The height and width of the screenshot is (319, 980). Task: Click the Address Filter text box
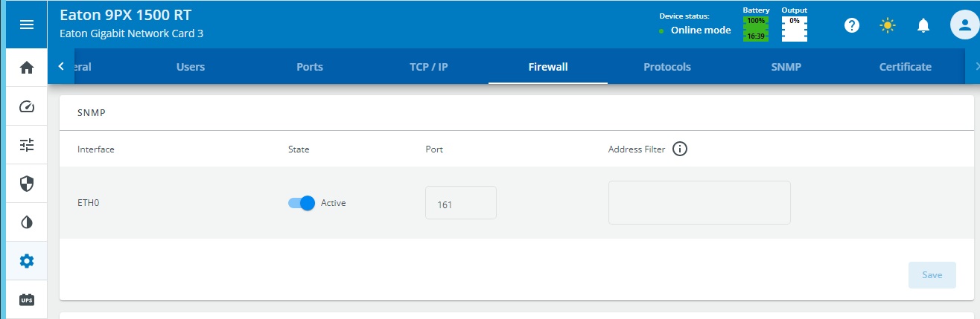point(699,202)
